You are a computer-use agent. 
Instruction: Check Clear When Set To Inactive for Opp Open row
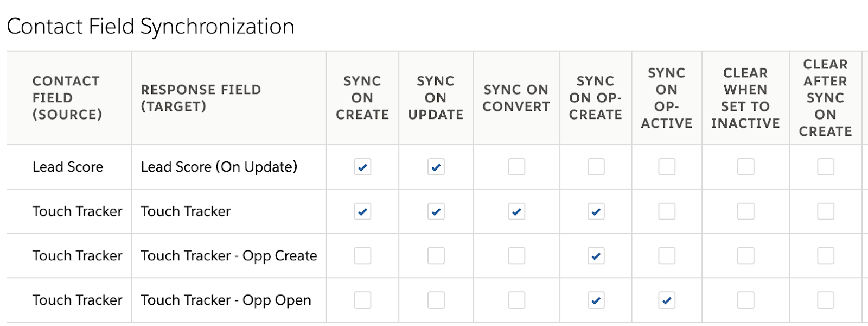click(745, 300)
